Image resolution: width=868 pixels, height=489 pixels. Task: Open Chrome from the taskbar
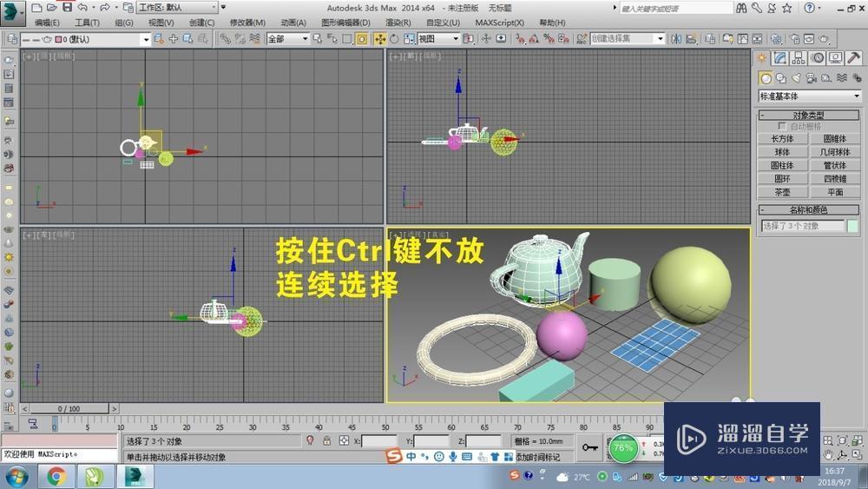[56, 476]
